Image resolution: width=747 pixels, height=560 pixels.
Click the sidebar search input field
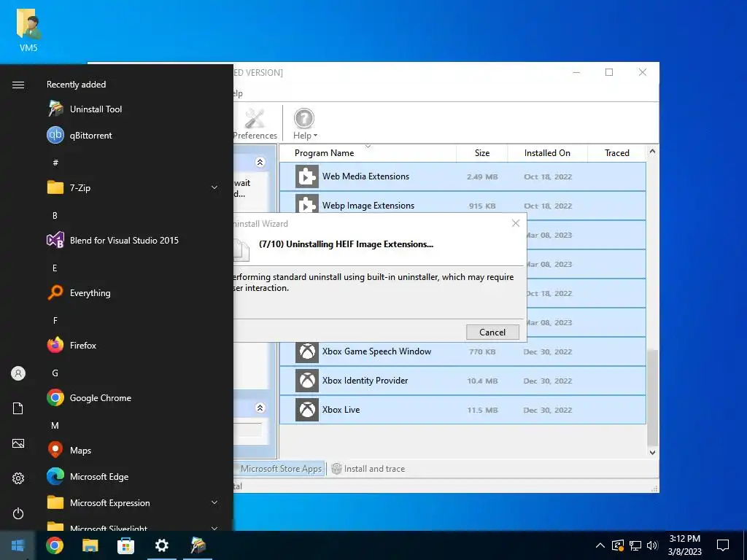point(248,430)
